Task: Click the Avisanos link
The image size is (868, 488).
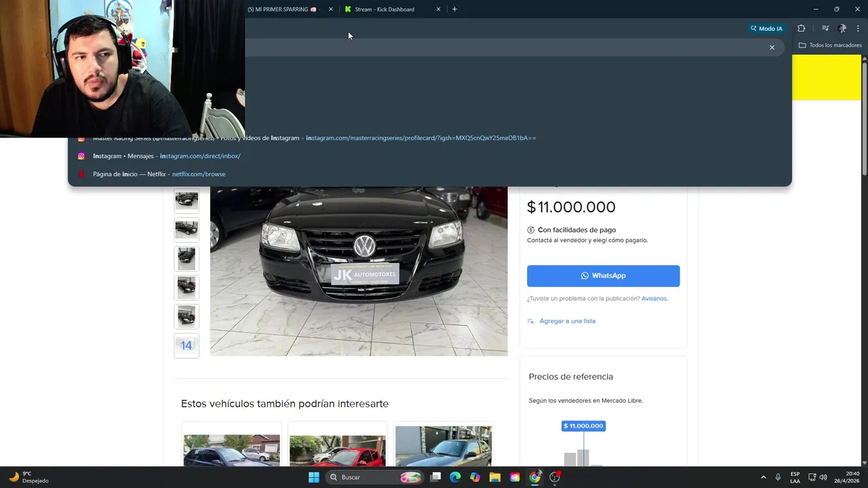Action: tap(654, 298)
